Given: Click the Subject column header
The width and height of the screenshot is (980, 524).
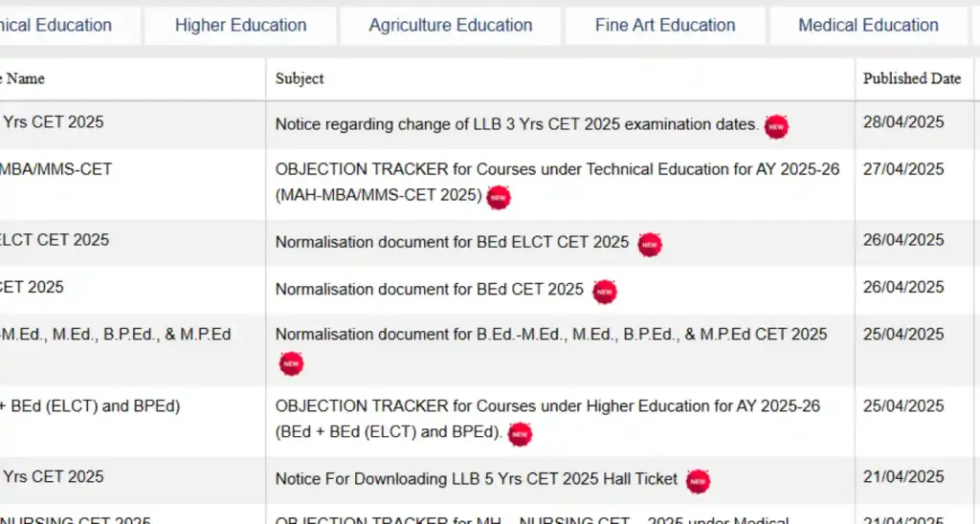Looking at the screenshot, I should pyautogui.click(x=300, y=78).
